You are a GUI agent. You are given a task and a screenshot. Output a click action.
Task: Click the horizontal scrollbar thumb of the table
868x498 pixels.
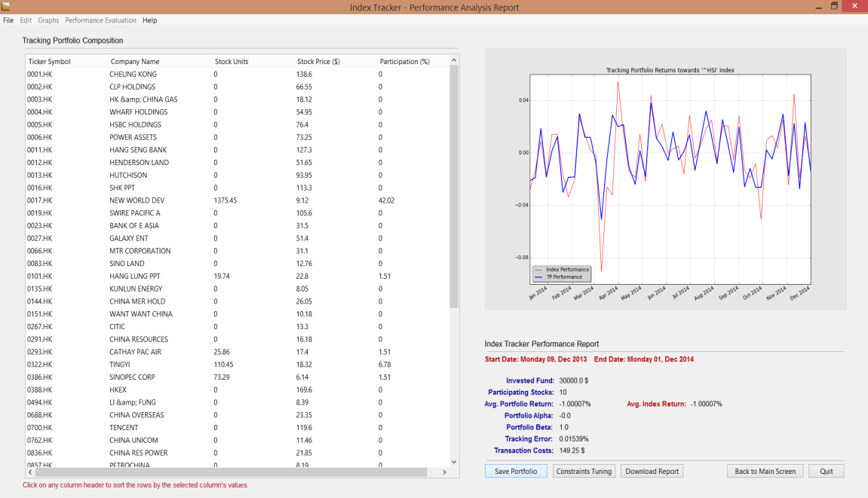click(231, 472)
